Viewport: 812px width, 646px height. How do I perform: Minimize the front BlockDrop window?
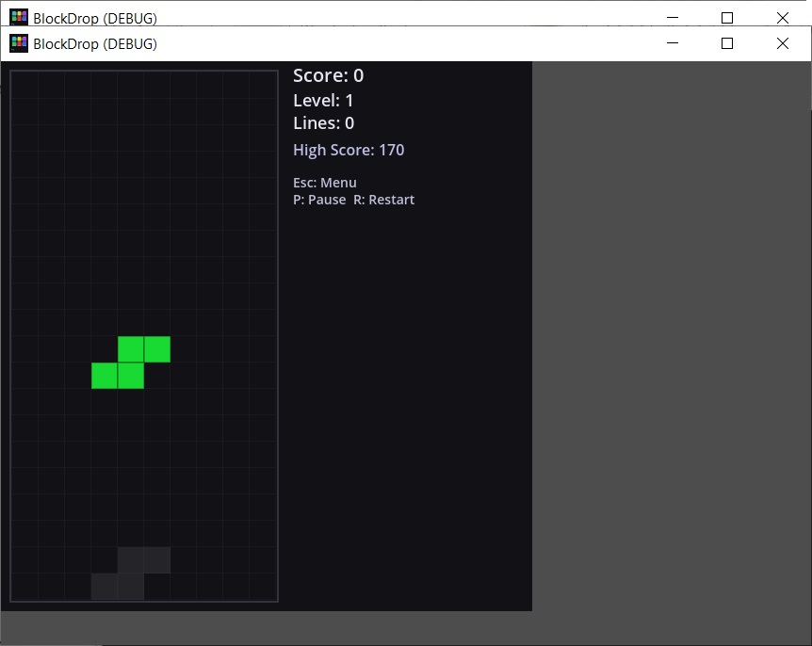[x=673, y=43]
